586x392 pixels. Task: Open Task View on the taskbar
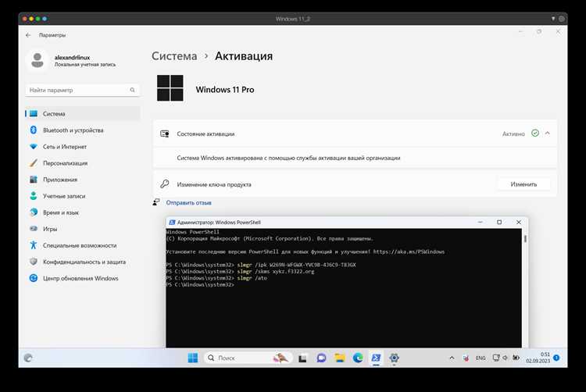302,358
